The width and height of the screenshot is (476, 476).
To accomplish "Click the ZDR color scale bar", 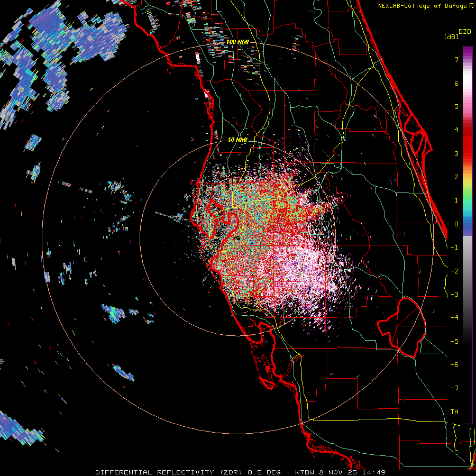I will click(467, 235).
